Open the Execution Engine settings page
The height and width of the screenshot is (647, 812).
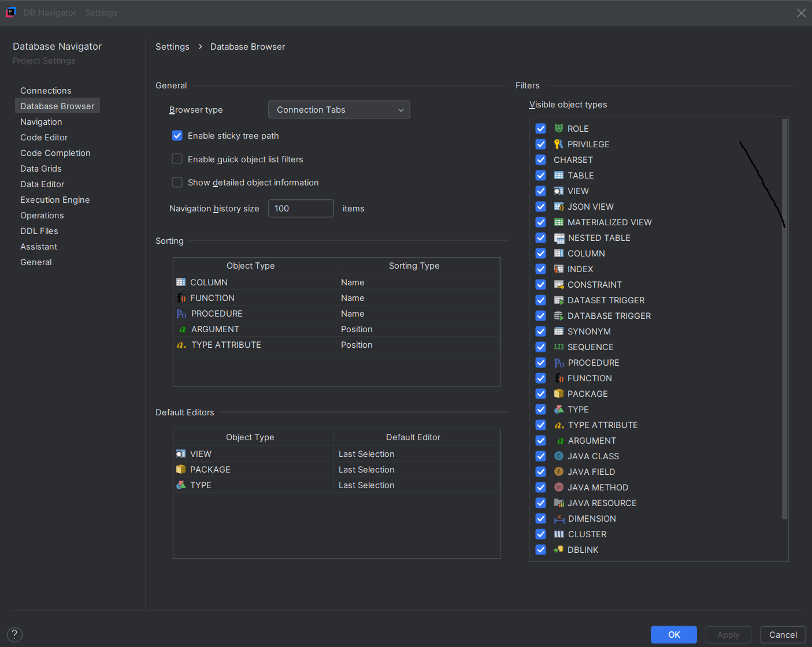tap(55, 200)
